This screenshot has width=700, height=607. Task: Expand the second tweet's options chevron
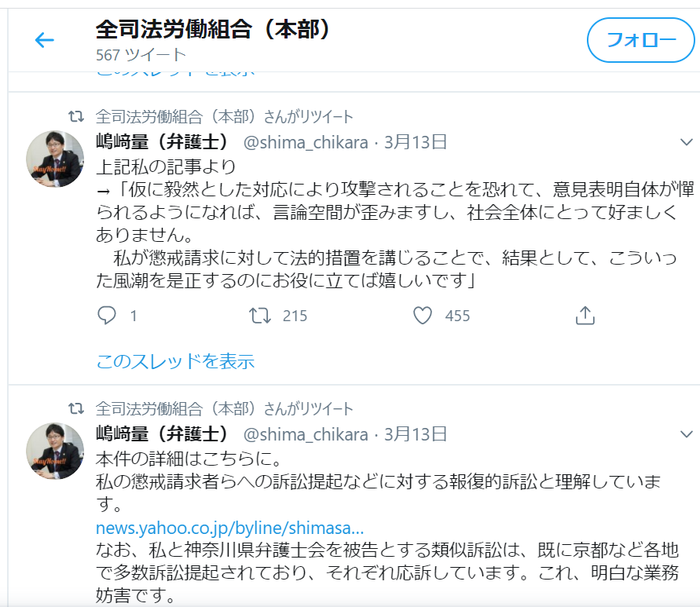[686, 434]
